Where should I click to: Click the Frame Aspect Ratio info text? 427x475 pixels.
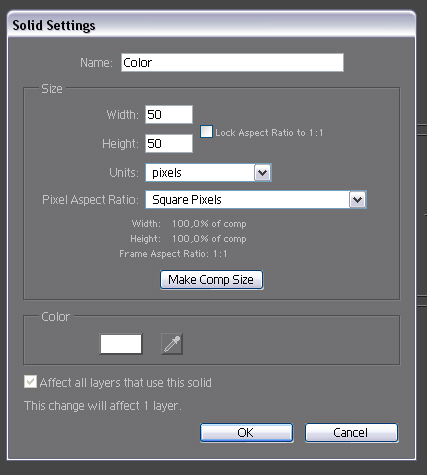(x=173, y=254)
